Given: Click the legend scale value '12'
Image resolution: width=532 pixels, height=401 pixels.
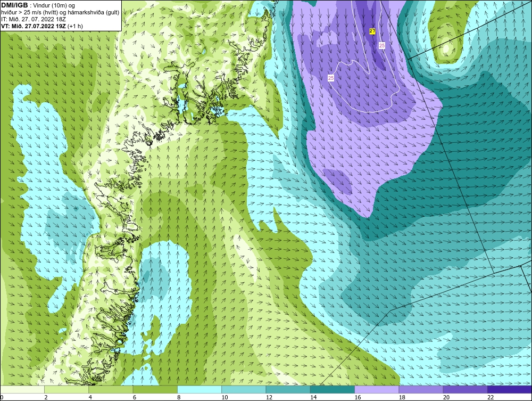Looking at the screenshot, I should tap(269, 398).
